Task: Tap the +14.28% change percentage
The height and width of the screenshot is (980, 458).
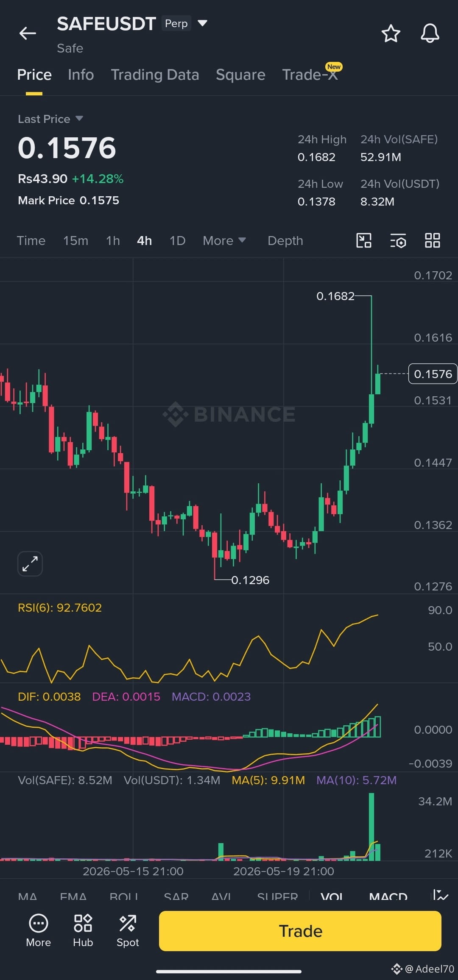Action: [x=98, y=179]
